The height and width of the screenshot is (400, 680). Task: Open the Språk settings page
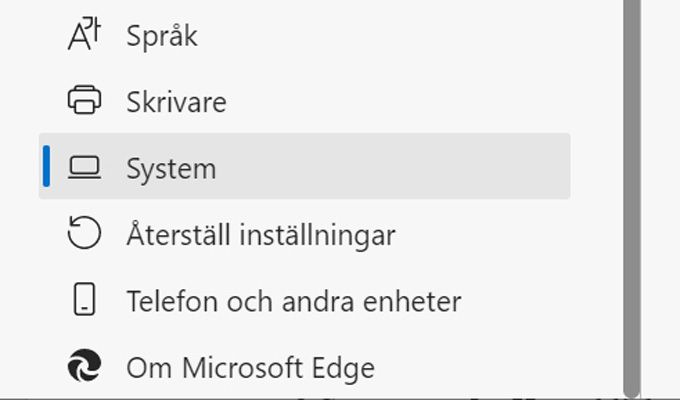click(x=304, y=34)
